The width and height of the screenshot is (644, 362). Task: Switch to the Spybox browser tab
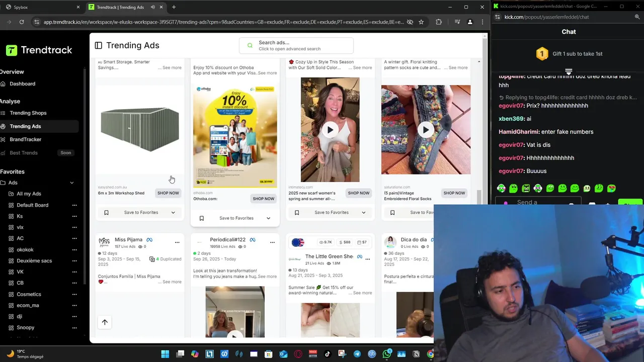(x=42, y=7)
